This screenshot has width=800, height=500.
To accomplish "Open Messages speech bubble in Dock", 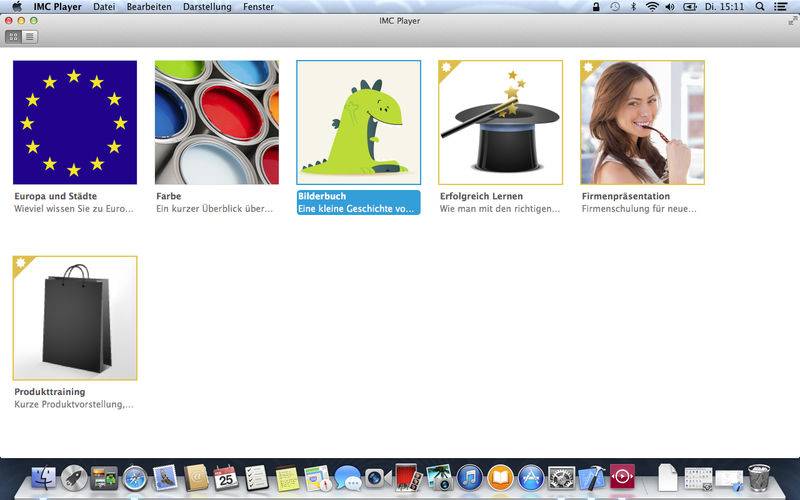I will click(347, 478).
